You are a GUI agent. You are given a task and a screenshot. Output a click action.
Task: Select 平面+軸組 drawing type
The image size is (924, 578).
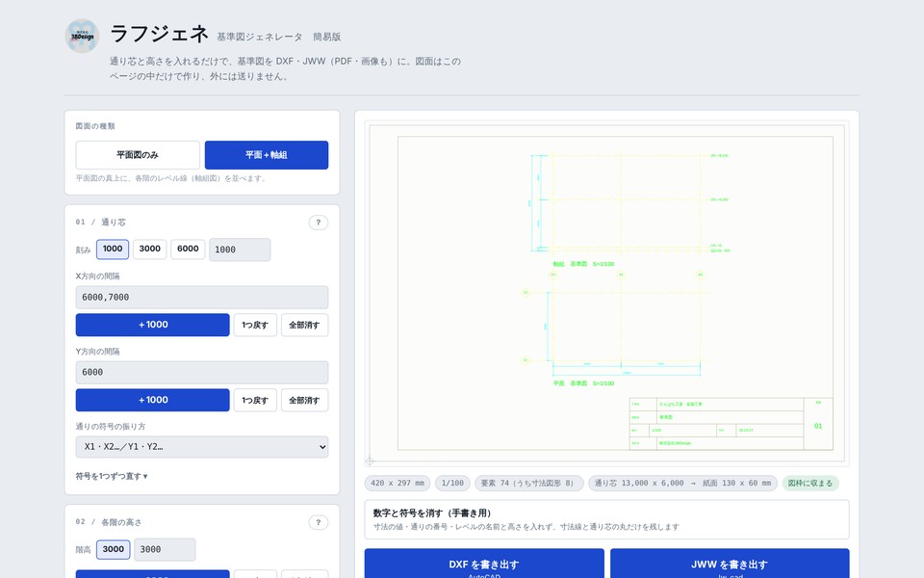coord(267,155)
